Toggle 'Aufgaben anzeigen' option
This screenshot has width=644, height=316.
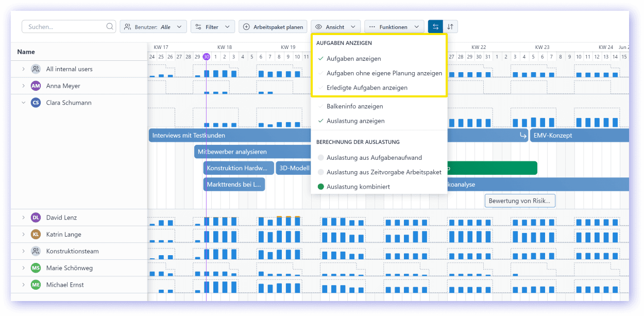tap(353, 59)
